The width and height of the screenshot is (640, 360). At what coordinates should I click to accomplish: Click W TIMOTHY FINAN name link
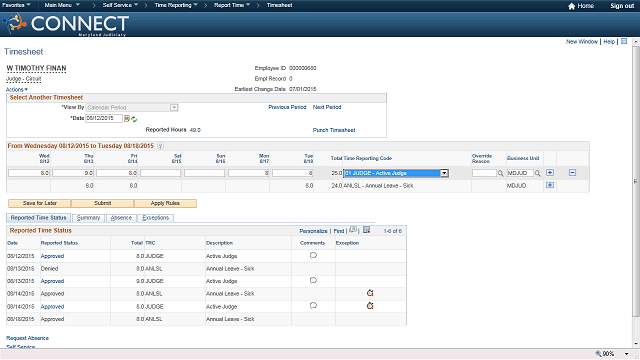(x=36, y=68)
